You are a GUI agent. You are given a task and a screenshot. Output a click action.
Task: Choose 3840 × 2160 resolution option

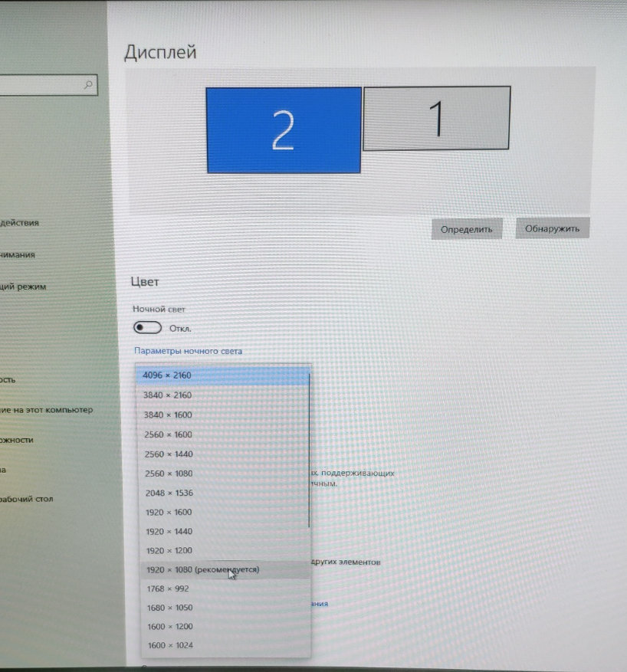(x=166, y=395)
